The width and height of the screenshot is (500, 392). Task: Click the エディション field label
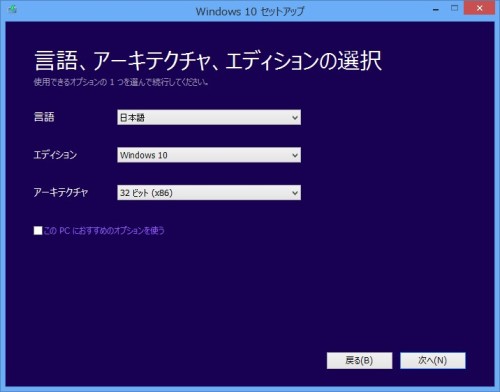pos(55,155)
